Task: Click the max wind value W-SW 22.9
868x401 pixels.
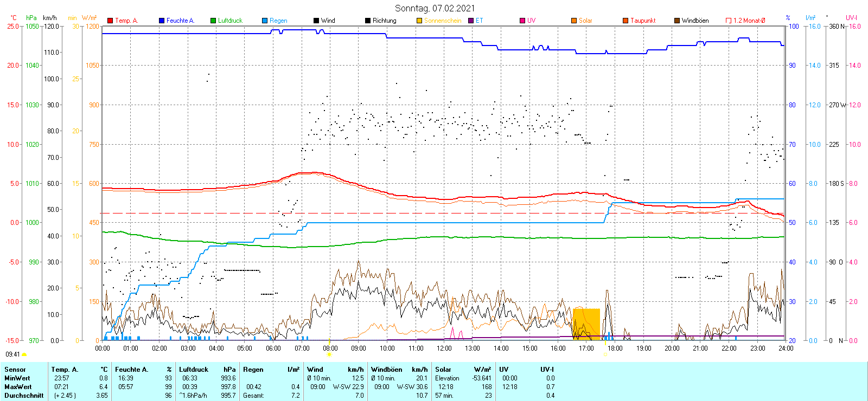Action: 348,387
